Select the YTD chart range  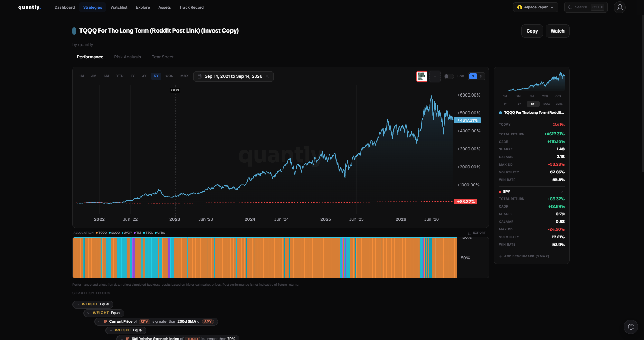tap(120, 76)
